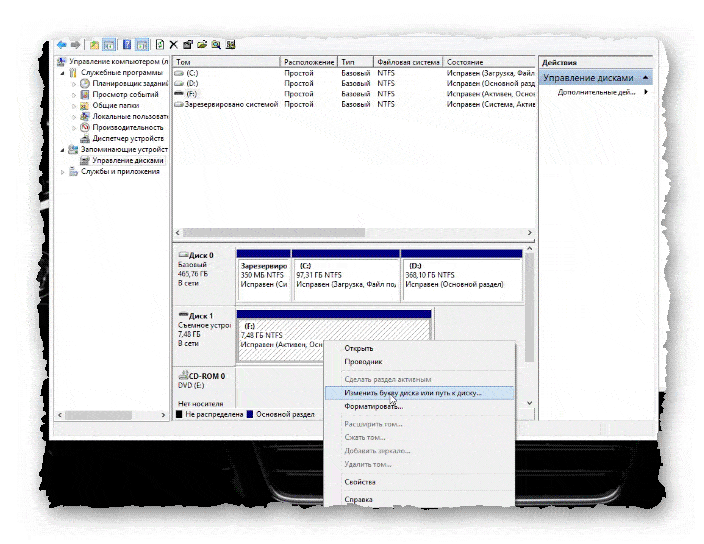Click the Up one level folder icon

click(94, 45)
